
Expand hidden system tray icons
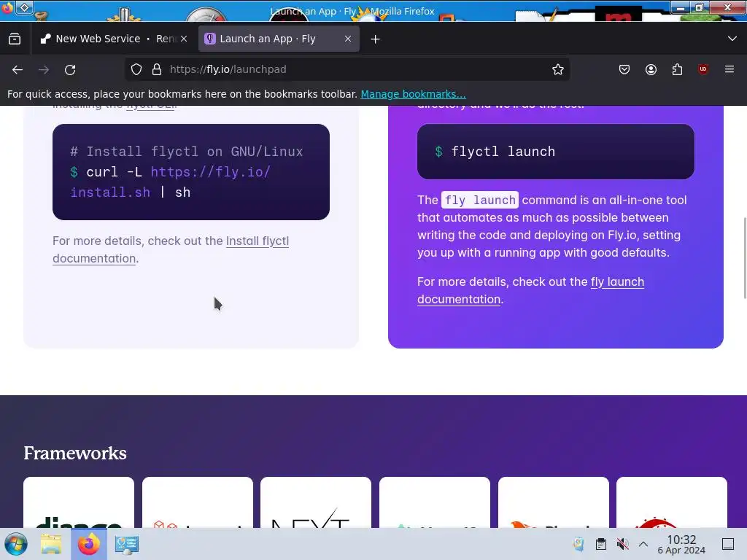click(643, 544)
